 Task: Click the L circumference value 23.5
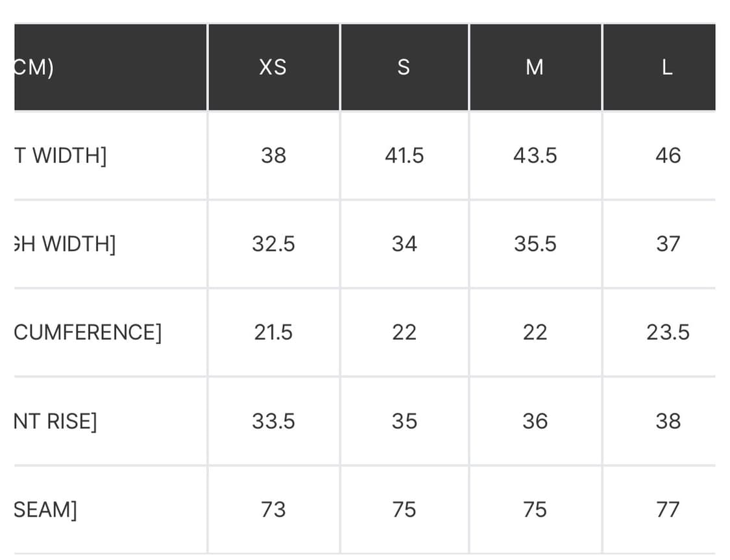pos(668,332)
